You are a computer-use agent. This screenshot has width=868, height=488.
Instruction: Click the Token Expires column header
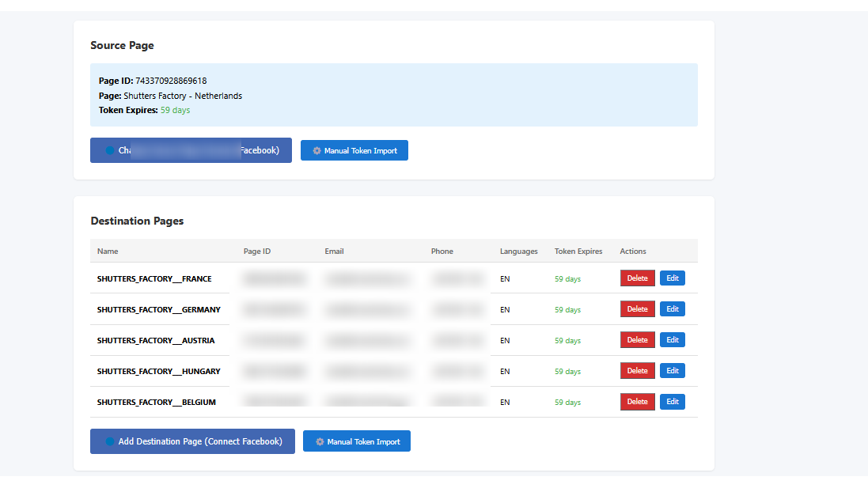pyautogui.click(x=578, y=252)
